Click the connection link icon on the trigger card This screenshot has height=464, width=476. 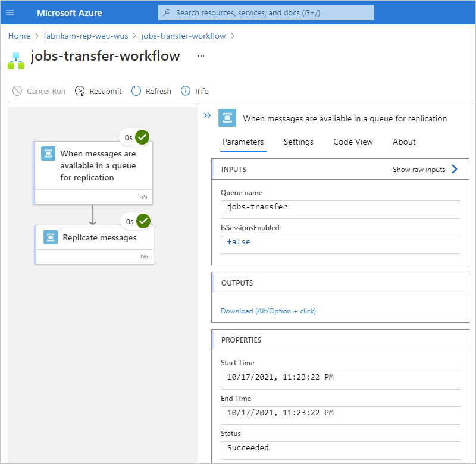click(143, 196)
